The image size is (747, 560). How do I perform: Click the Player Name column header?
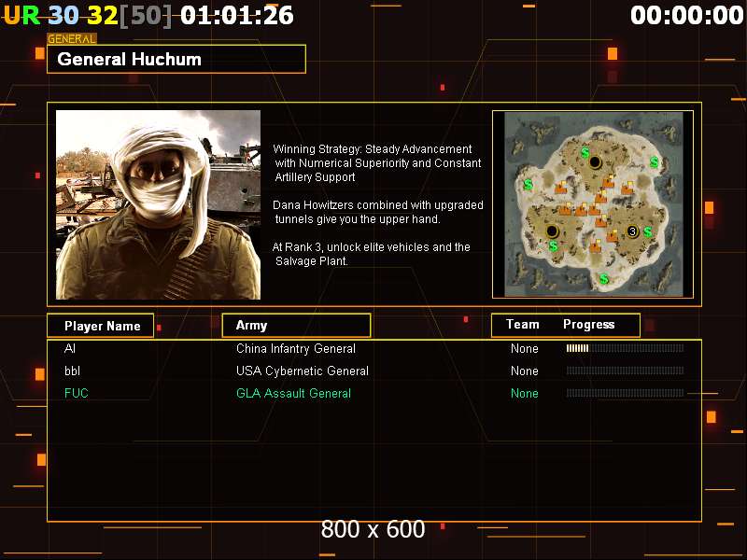101,326
